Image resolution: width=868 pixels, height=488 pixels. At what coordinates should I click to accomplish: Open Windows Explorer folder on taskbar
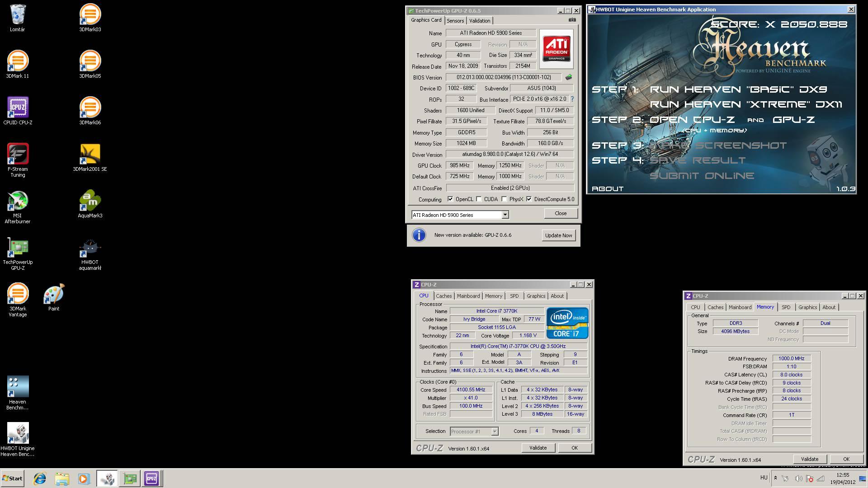[x=62, y=479]
